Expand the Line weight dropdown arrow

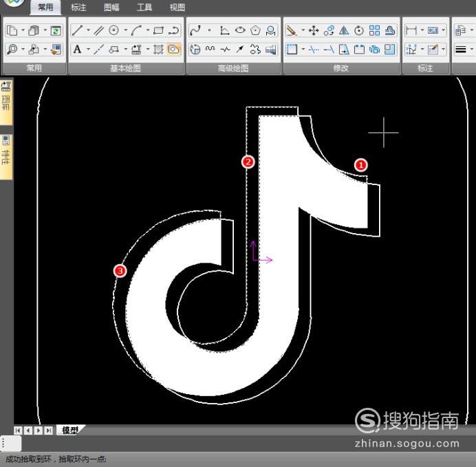click(x=471, y=49)
